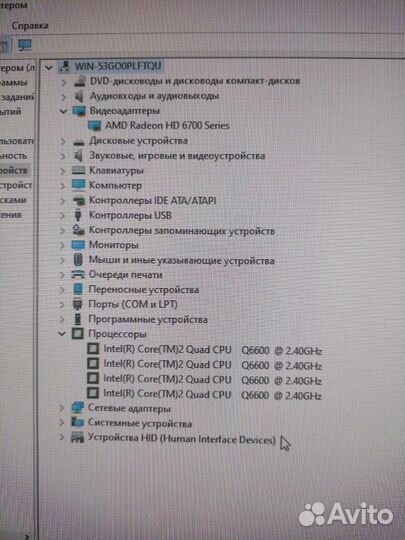This screenshot has height=540, width=405.
Task: Select the second Q6600 processor entry
Action: point(212,365)
